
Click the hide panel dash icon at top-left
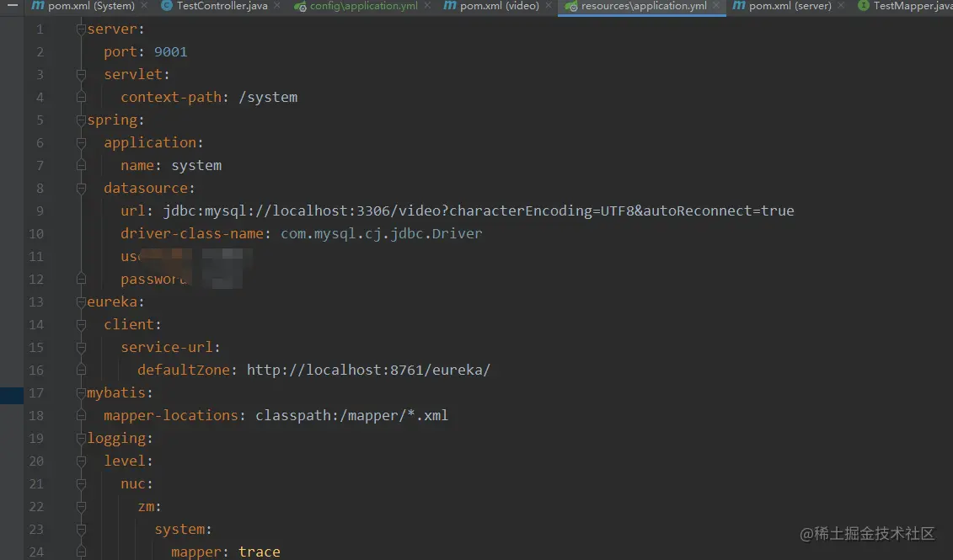[12, 5]
